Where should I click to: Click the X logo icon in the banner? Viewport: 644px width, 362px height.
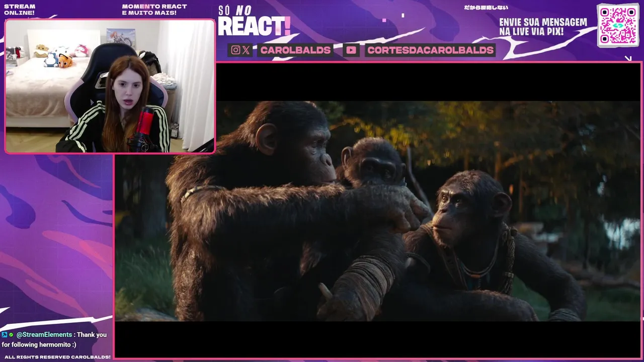click(246, 50)
